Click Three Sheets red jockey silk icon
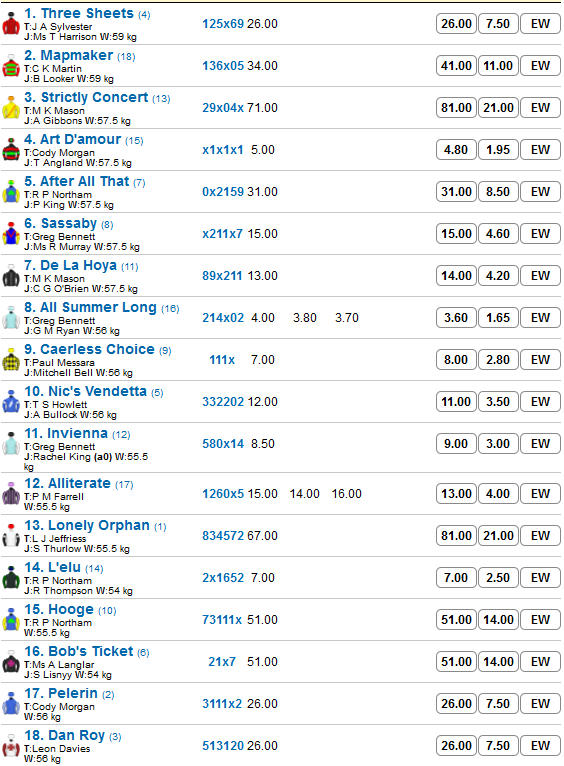The height and width of the screenshot is (766, 564). [x=11, y=23]
